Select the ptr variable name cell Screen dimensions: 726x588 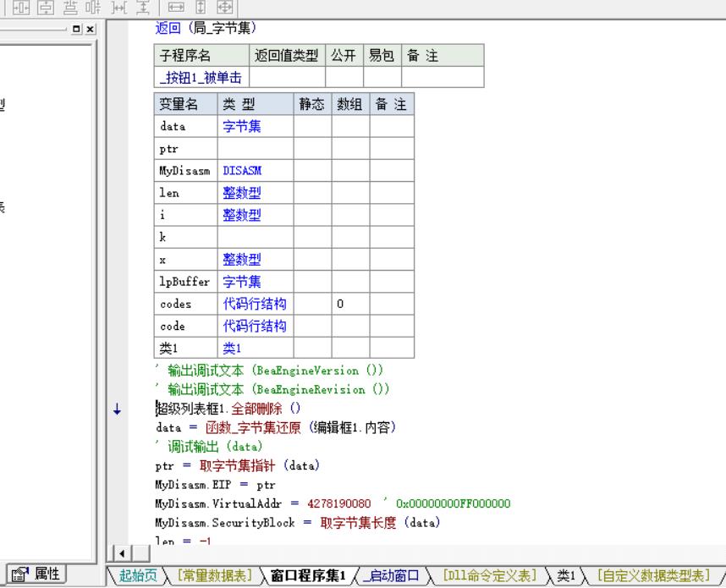(185, 149)
